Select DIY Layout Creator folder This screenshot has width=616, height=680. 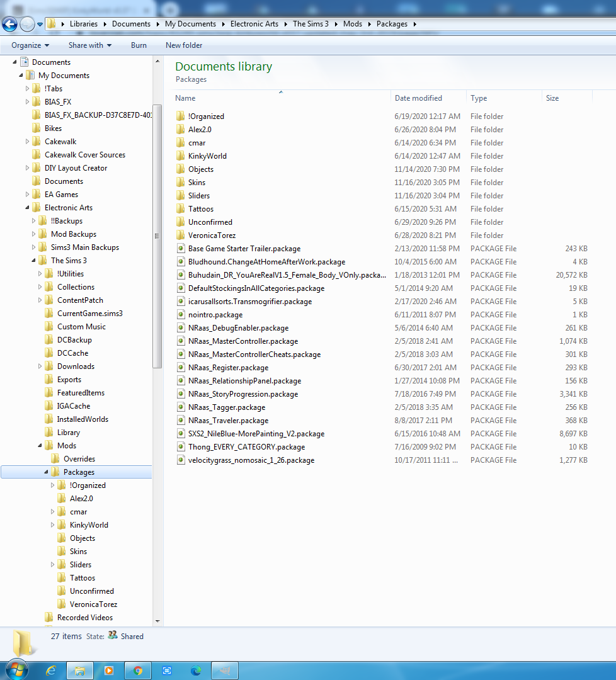coord(76,168)
